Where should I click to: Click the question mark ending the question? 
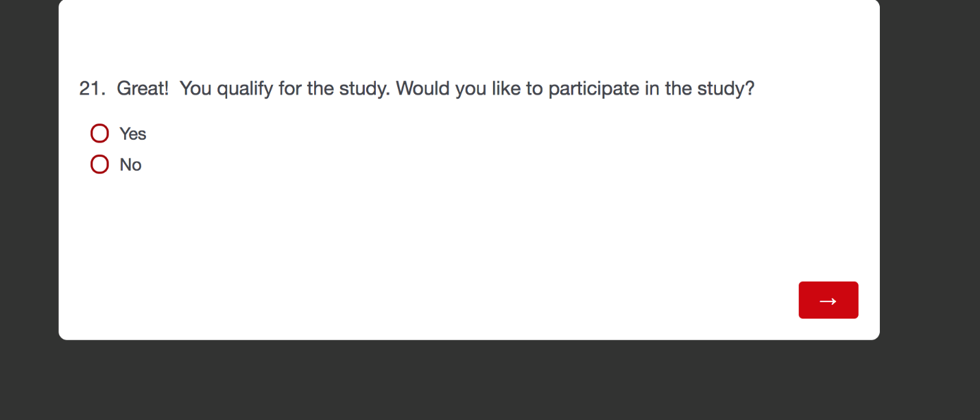(x=750, y=89)
